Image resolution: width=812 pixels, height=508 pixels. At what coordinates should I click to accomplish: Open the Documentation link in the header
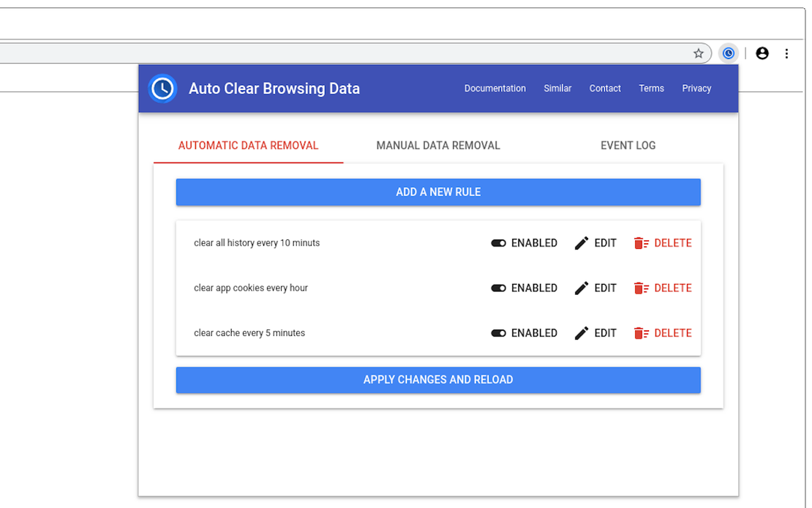click(x=495, y=88)
